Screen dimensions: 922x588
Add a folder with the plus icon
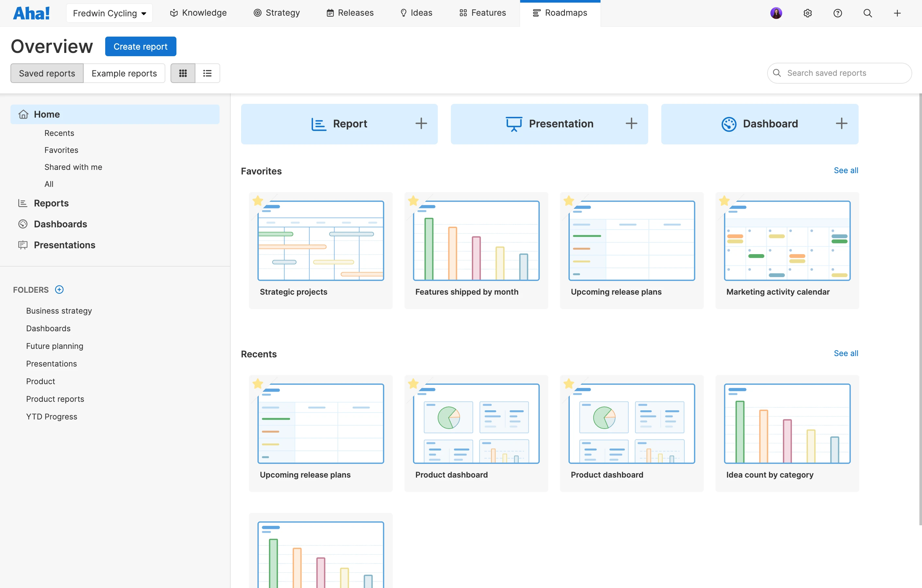[x=59, y=290]
